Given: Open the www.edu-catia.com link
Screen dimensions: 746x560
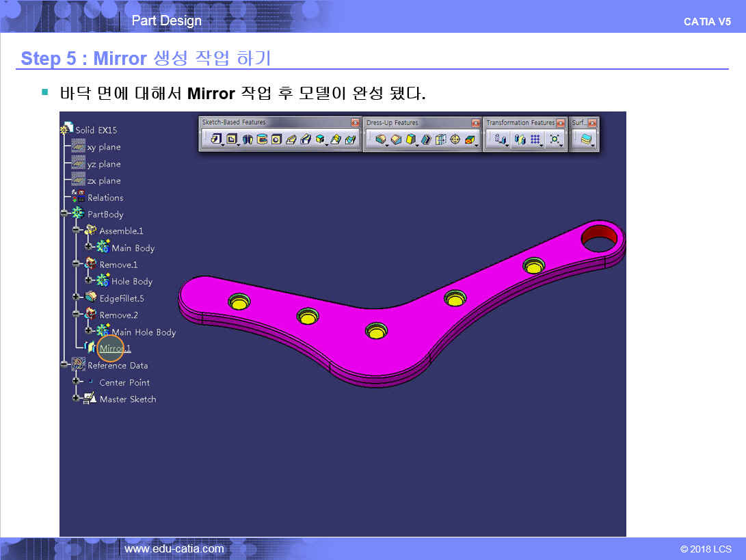Looking at the screenshot, I should click(174, 548).
